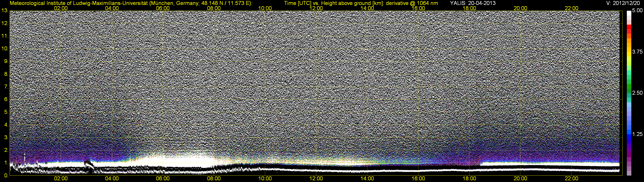
Task: Click the 6 km height axis label
Action: click(x=6, y=100)
